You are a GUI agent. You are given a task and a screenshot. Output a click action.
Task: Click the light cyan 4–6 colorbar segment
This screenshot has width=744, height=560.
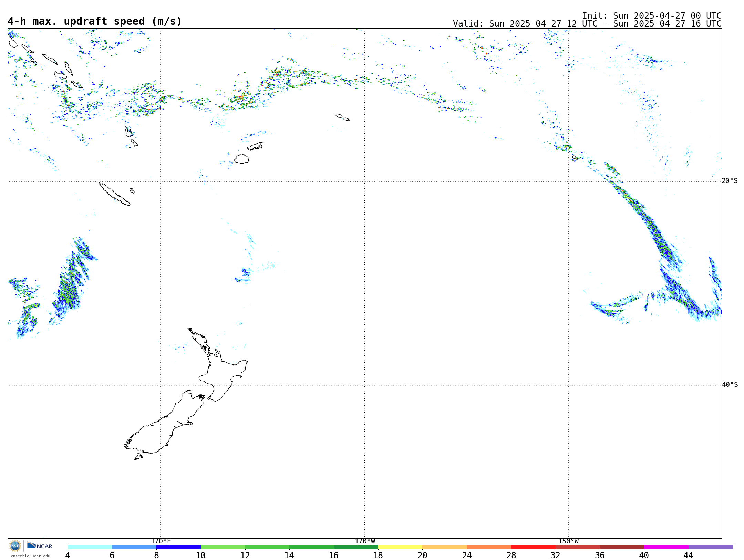click(x=90, y=547)
